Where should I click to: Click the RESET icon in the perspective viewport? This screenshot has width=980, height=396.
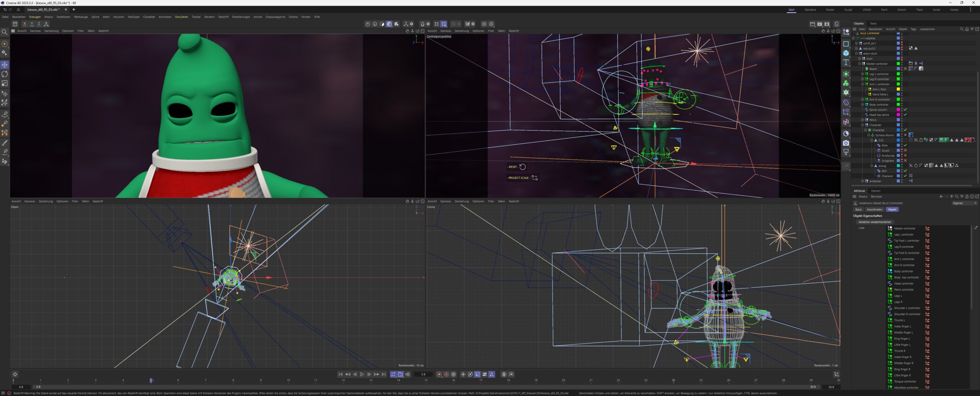click(x=523, y=167)
